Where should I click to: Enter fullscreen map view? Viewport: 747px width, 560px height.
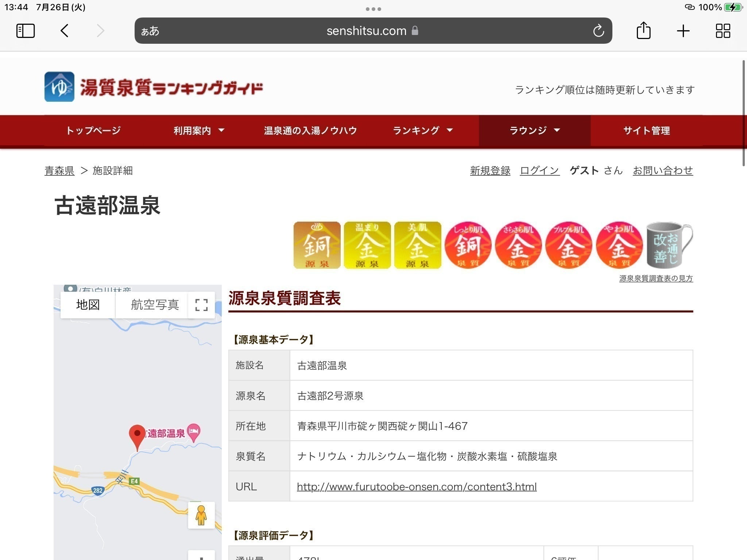201,305
